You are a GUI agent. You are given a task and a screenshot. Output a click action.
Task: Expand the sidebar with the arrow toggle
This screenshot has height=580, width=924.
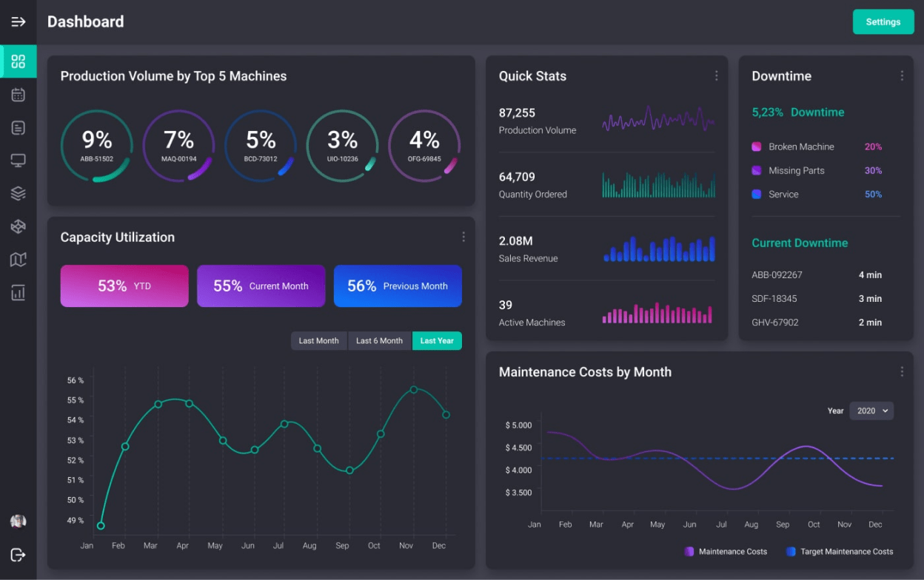click(x=19, y=21)
